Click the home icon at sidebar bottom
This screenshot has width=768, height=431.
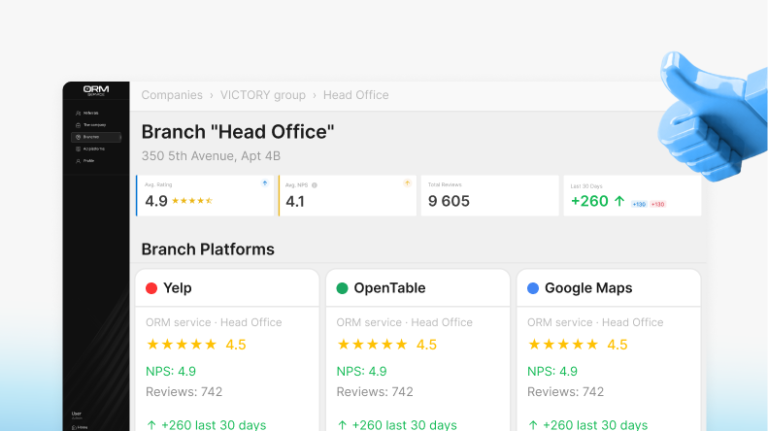point(74,428)
